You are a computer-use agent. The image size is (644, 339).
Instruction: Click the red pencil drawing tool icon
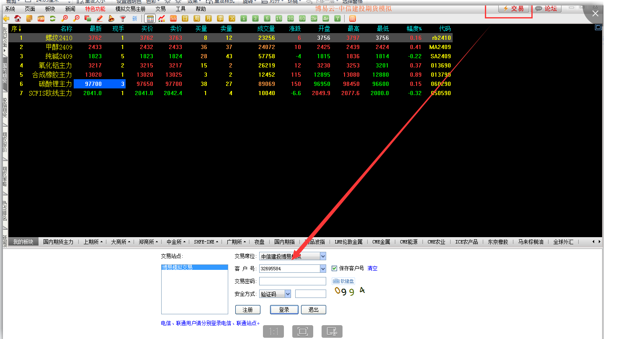click(x=99, y=18)
